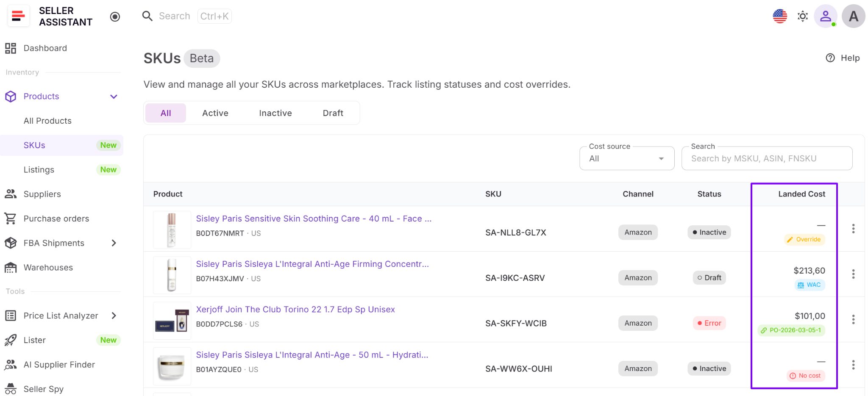
Task: Click the $101,00 landed cost value
Action: coord(810,316)
